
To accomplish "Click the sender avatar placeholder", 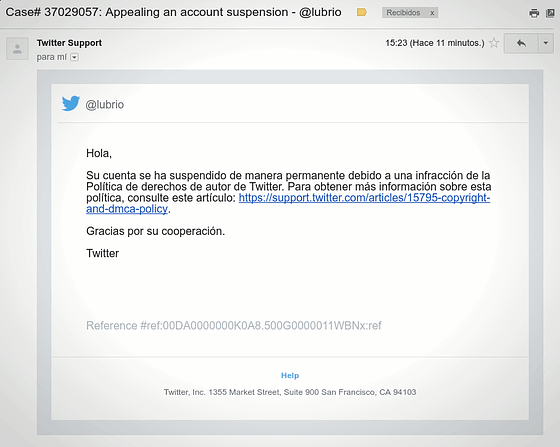I will [x=17, y=49].
